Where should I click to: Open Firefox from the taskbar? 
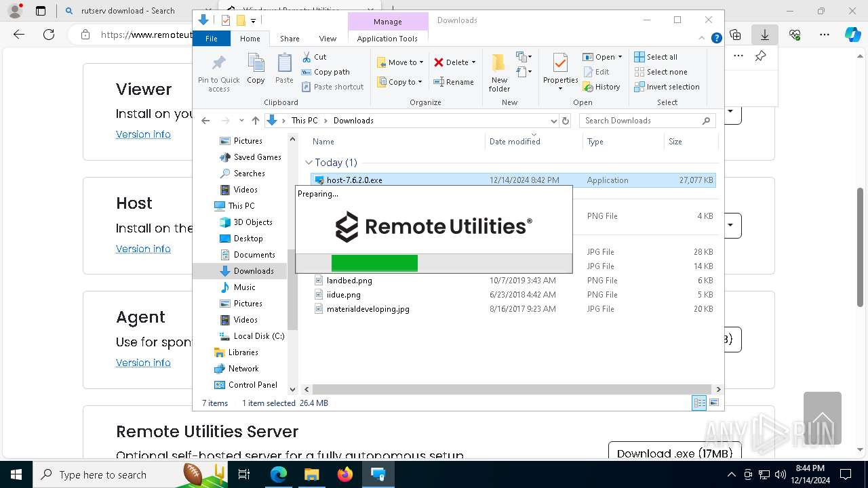pyautogui.click(x=345, y=474)
